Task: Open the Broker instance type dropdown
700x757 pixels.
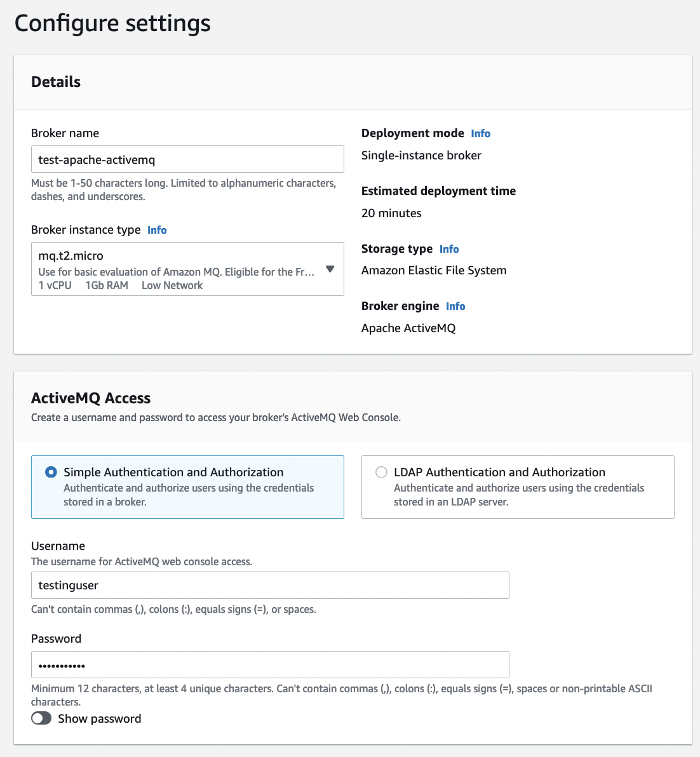Action: [x=178, y=269]
